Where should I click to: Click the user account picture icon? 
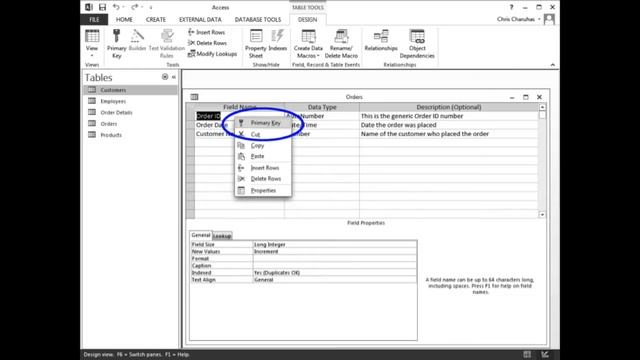(x=549, y=19)
